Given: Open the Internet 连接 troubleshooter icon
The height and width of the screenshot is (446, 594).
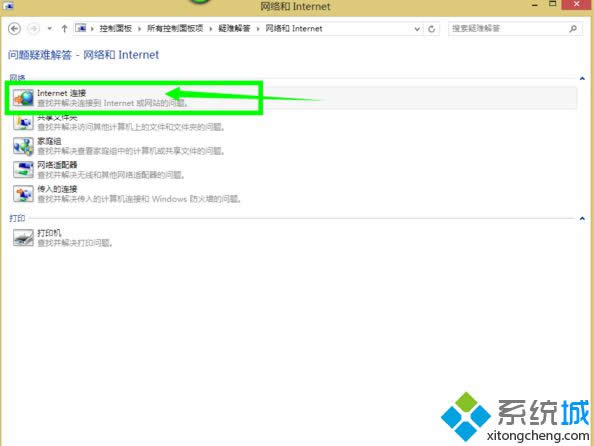Looking at the screenshot, I should tap(23, 98).
